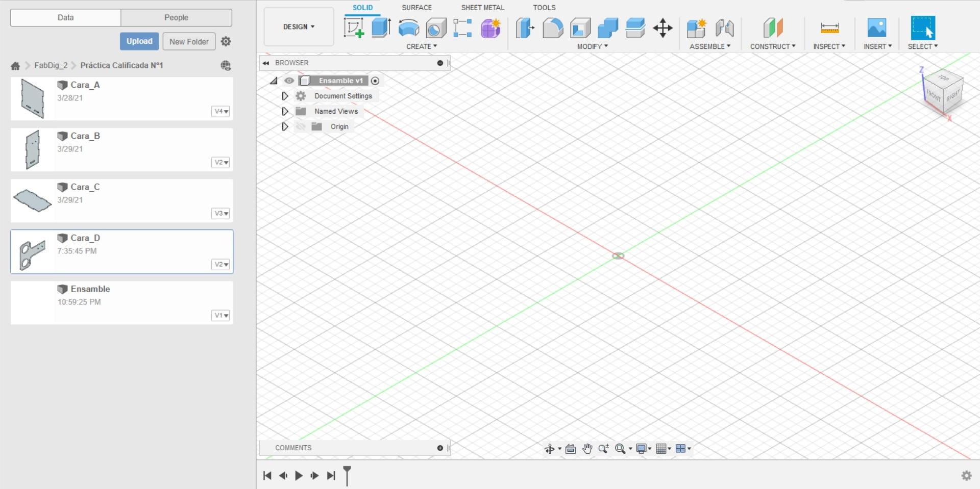Viewport: 980px width, 489px height.
Task: Activate the Fillet tool
Action: [552, 28]
